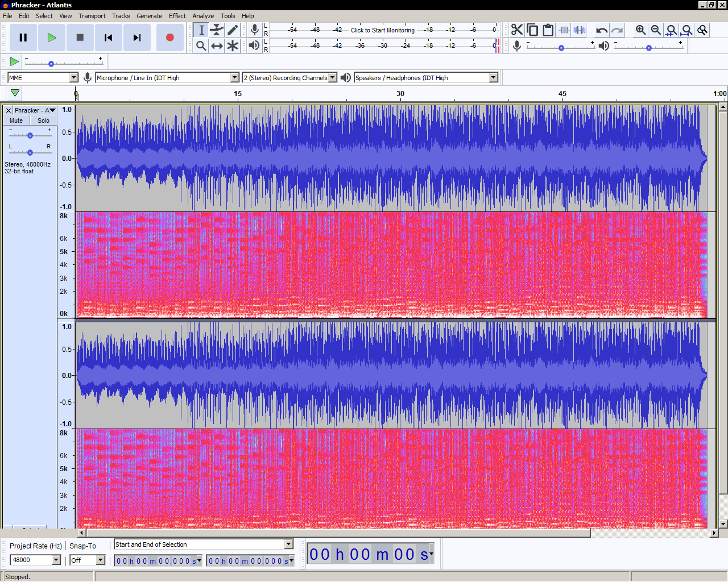Open the Recording Channels dropdown
This screenshot has height=582, width=728.
(333, 78)
